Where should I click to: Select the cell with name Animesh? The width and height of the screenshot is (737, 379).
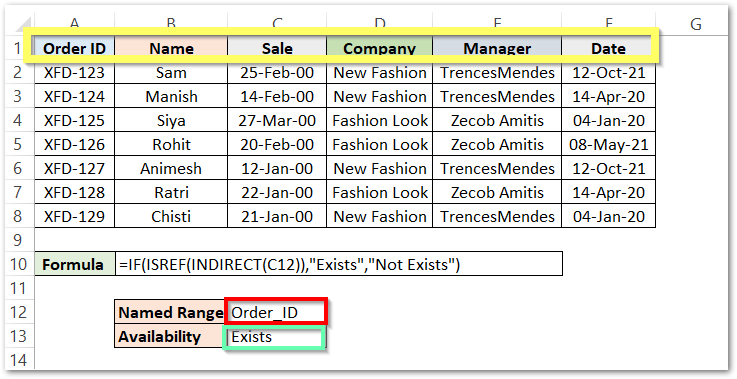pos(171,168)
